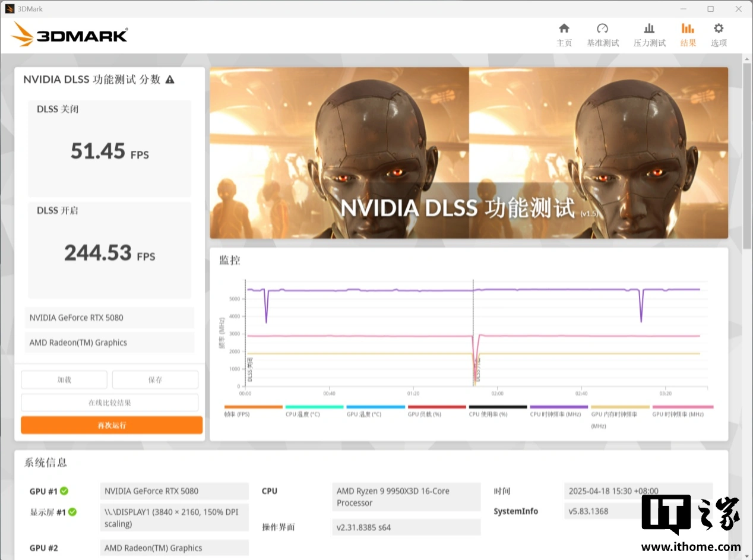Toggle the 帧率 (FPS) orange legend swatch
Screen dimensions: 753x560
(x=253, y=407)
